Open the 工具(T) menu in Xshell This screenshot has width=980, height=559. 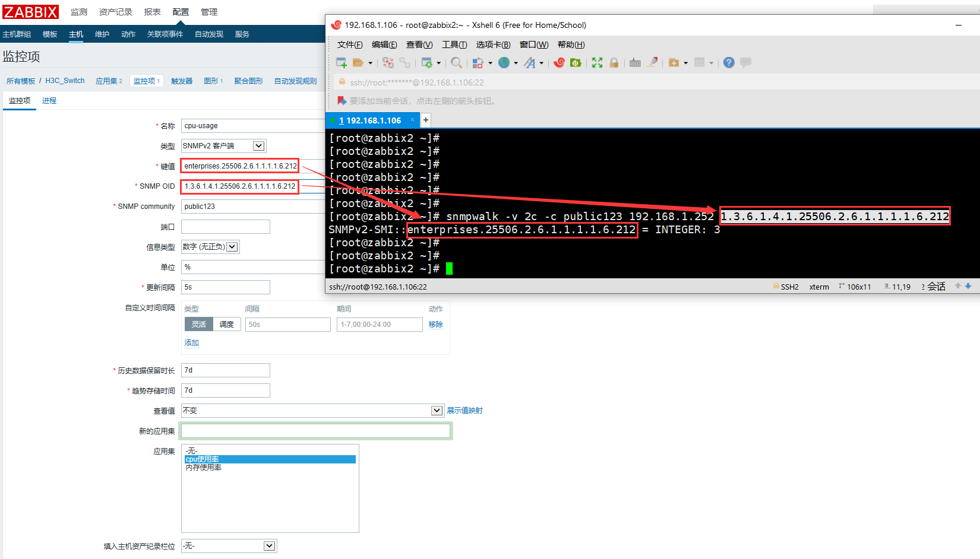[454, 45]
